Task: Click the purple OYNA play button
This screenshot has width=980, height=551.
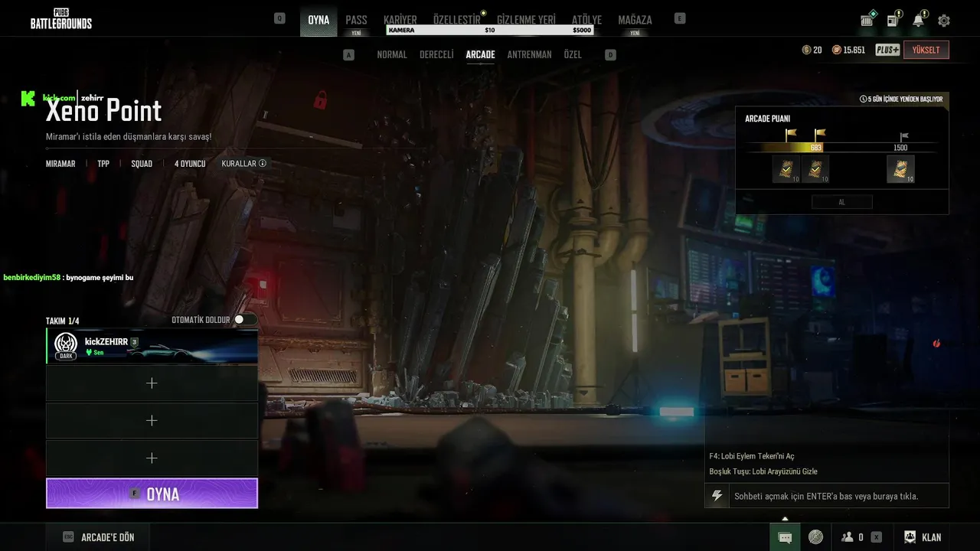Action: tap(152, 494)
